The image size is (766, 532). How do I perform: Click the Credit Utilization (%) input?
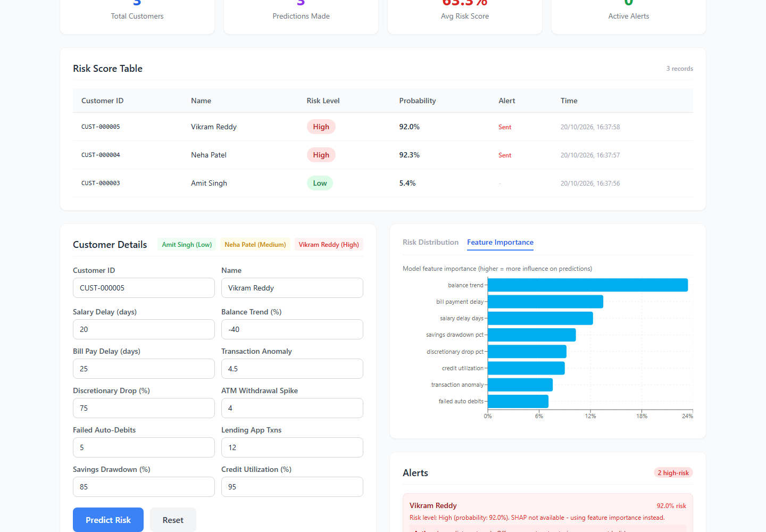292,487
